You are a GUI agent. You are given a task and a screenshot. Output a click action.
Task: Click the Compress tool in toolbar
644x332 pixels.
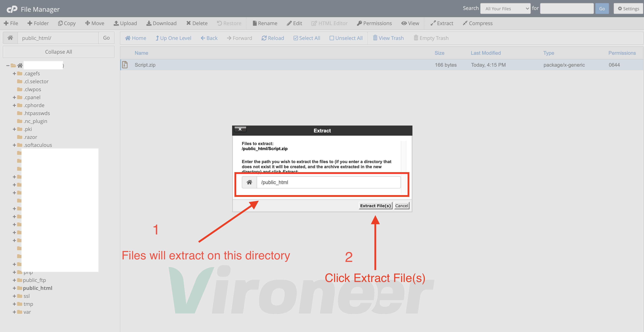pos(477,23)
